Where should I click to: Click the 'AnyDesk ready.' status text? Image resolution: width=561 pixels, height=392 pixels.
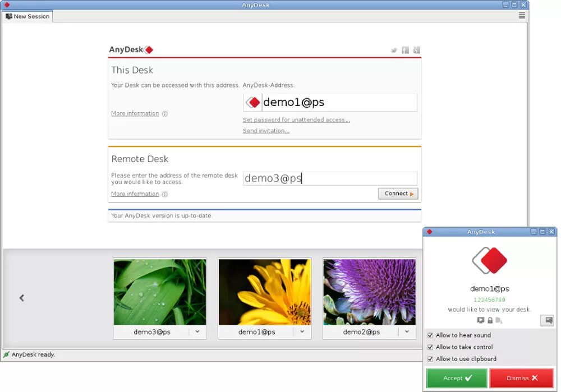(33, 354)
